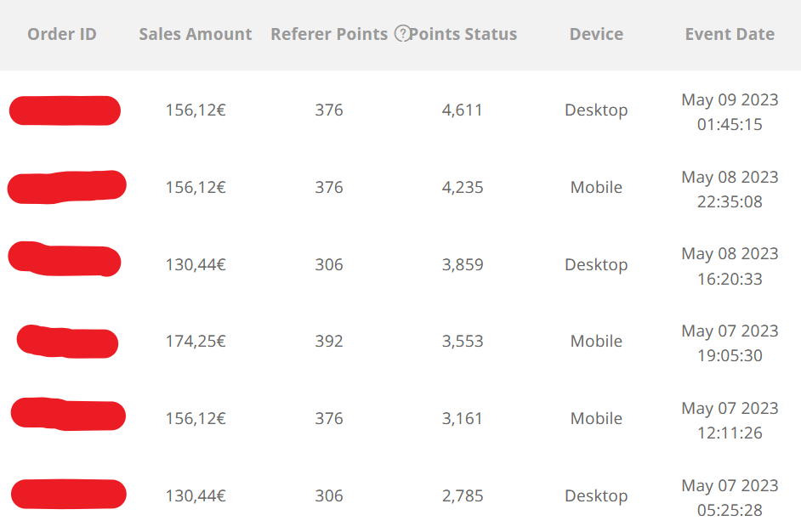Screen dimensions: 801x532
Task: Click the Points Status column header
Action: coord(463,34)
